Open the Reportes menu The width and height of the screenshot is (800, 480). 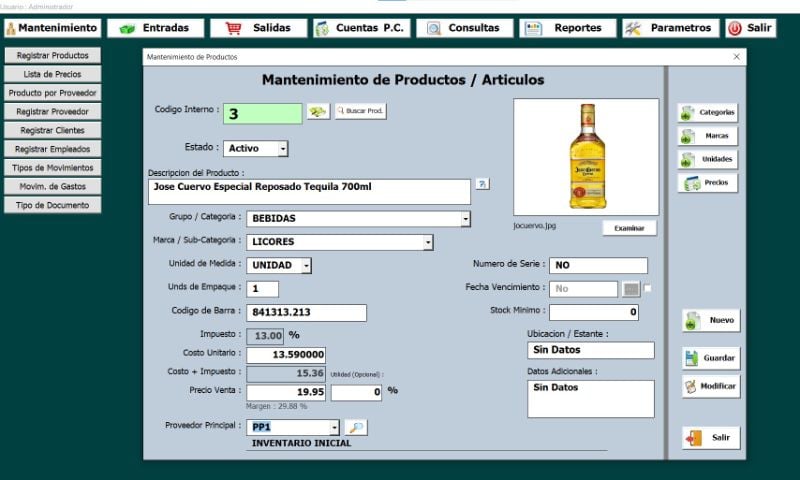click(x=568, y=28)
